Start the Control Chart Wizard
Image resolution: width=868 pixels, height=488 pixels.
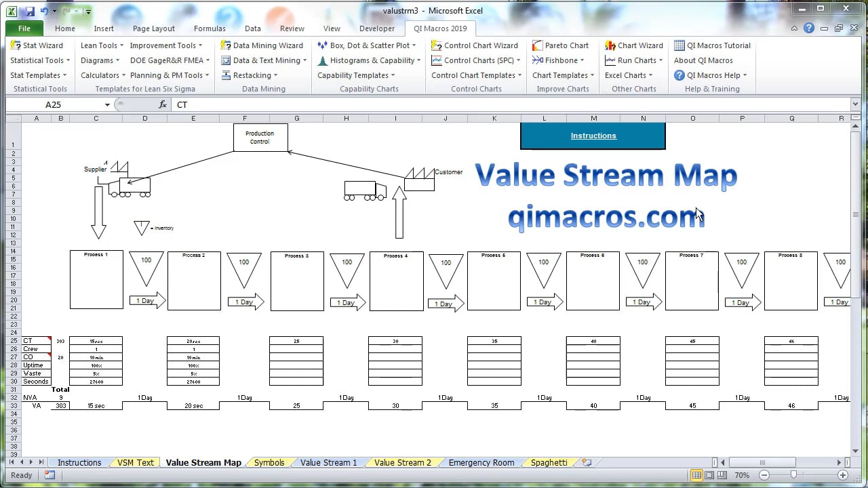tap(475, 45)
